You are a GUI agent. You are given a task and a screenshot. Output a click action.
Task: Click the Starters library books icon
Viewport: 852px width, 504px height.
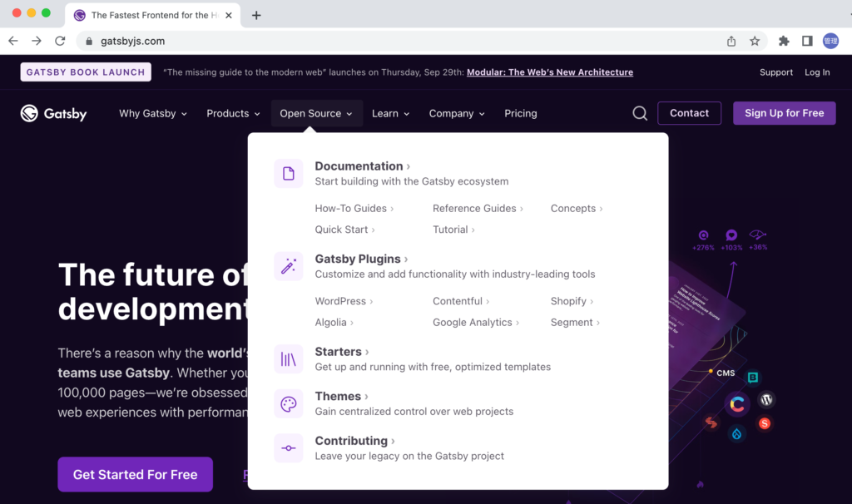point(289,359)
